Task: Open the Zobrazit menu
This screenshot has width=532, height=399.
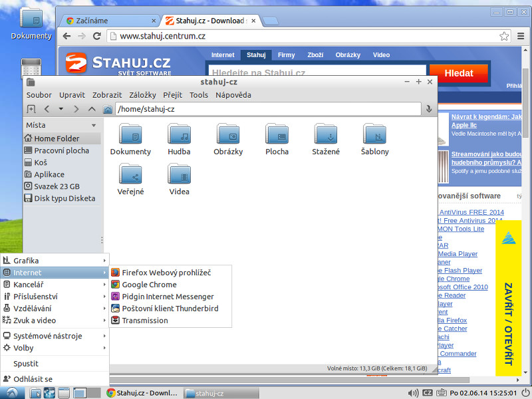Action: [x=107, y=95]
